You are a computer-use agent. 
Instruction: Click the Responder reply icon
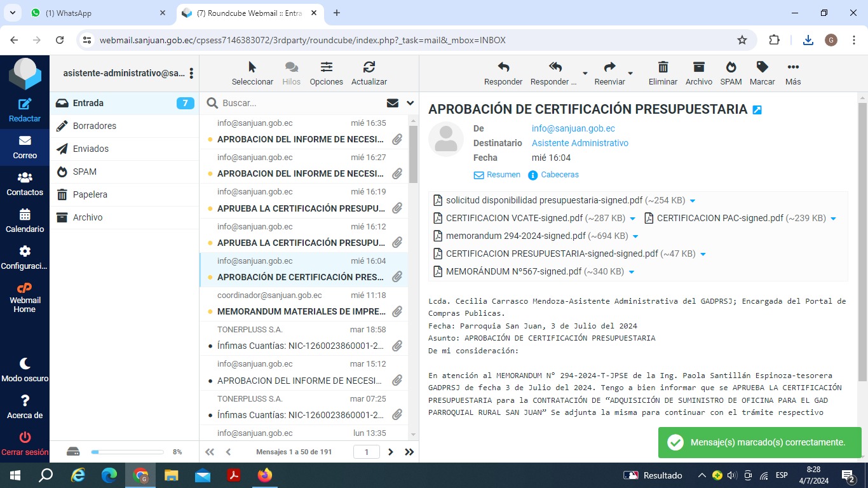click(503, 67)
